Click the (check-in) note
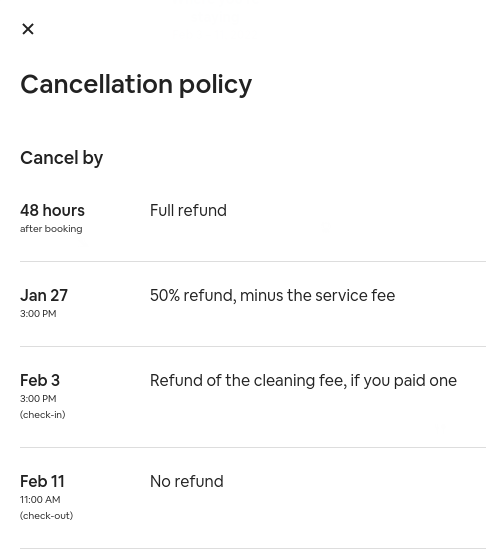This screenshot has height=549, width=486. (x=43, y=415)
